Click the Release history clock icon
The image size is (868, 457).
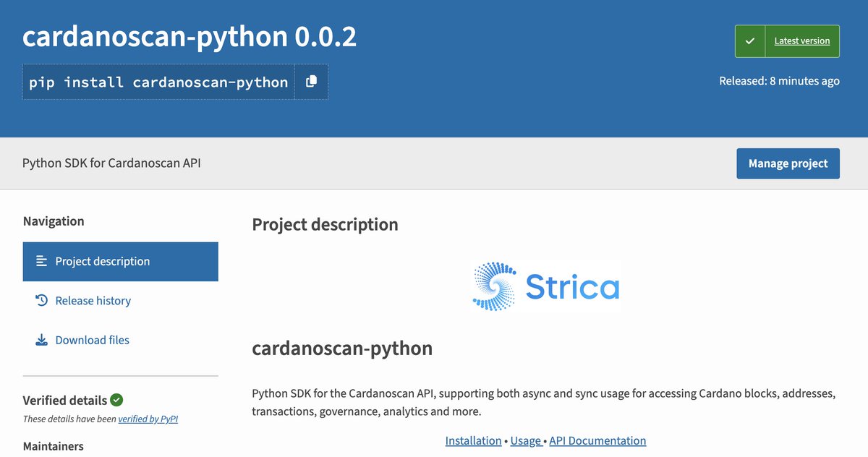point(41,300)
